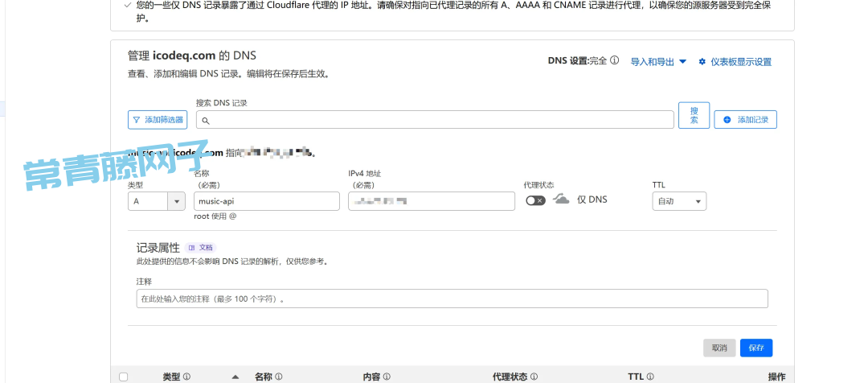Open the 导入和导出 dropdown menu
The height and width of the screenshot is (383, 868).
coord(658,61)
